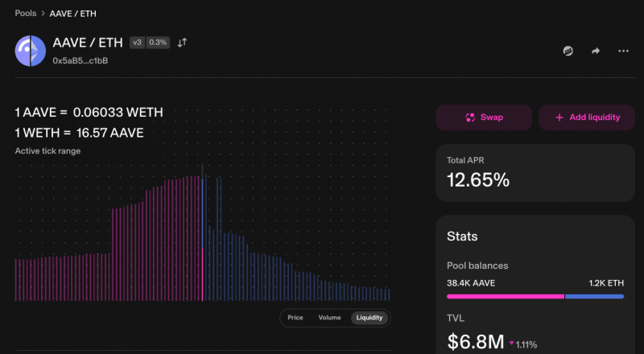Flip token order with swap-arrows icon
The width and height of the screenshot is (644, 354).
pos(182,43)
